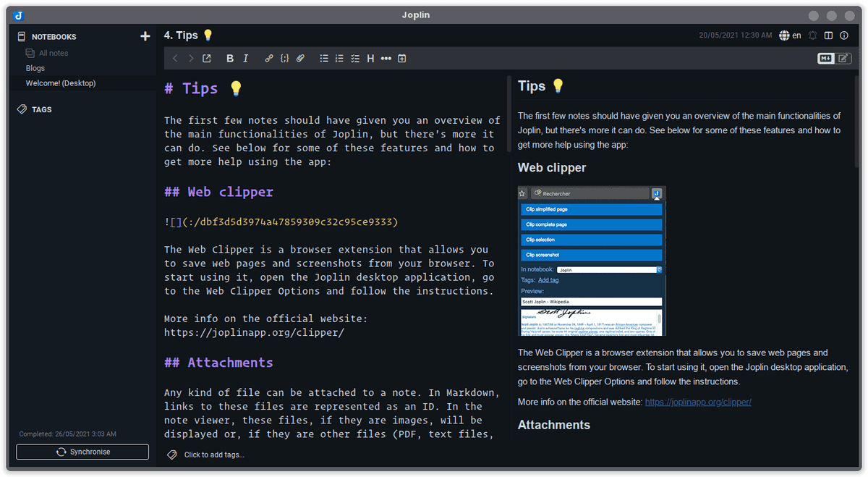
Task: Click the 'Web clipper' heading in preview pane
Action: pyautogui.click(x=552, y=168)
